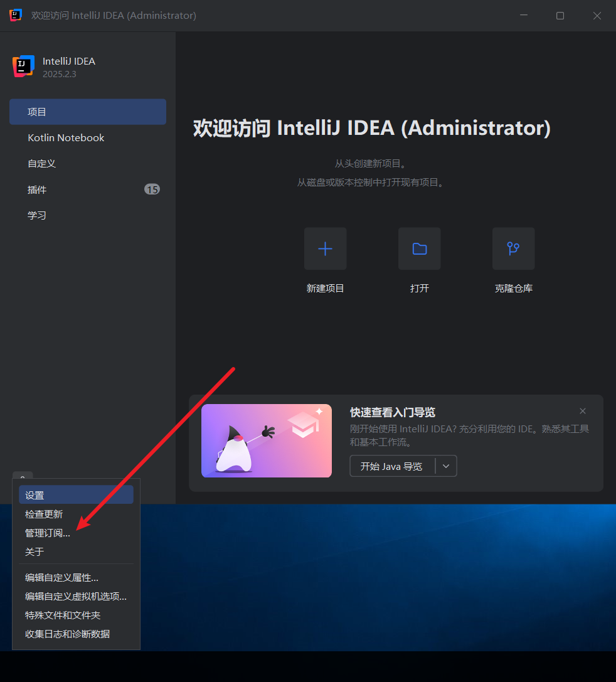This screenshot has width=616, height=682.
Task: Click the Clone Repository branch icon
Action: pyautogui.click(x=513, y=249)
